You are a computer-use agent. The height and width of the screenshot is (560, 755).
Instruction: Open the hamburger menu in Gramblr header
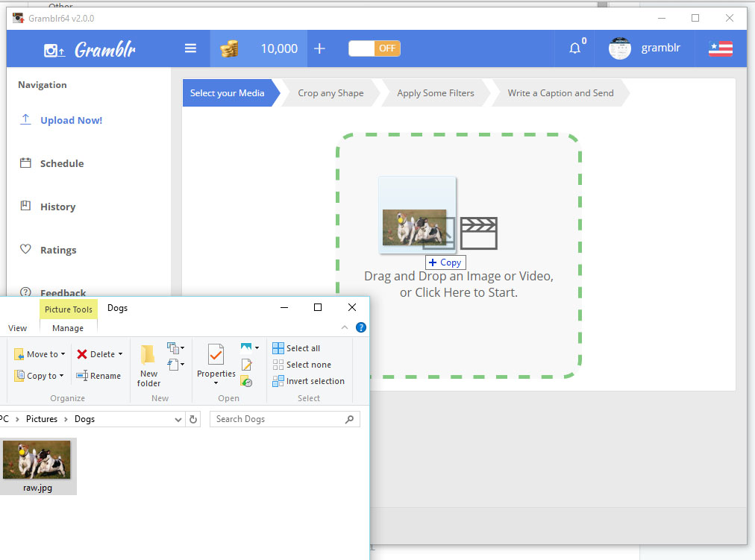(x=191, y=48)
